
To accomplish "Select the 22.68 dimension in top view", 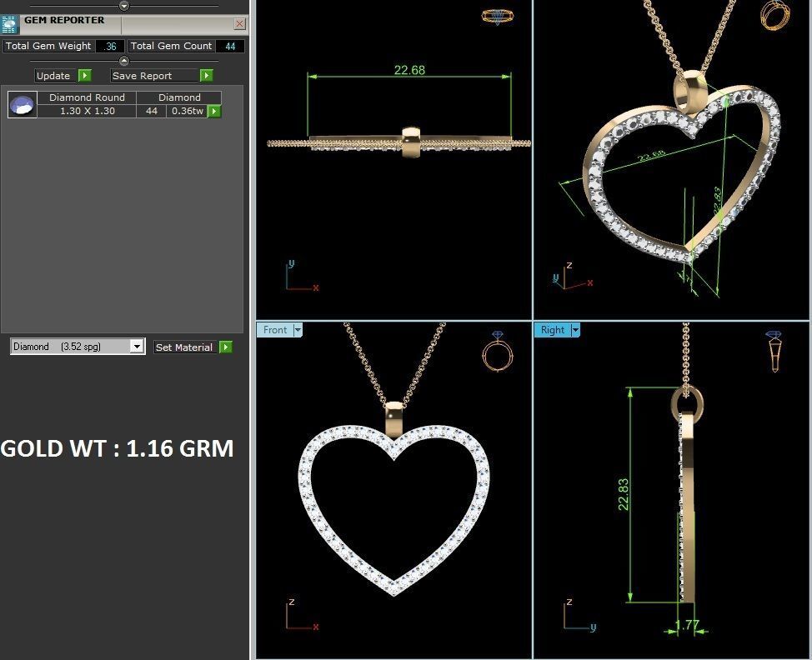I will click(x=409, y=70).
